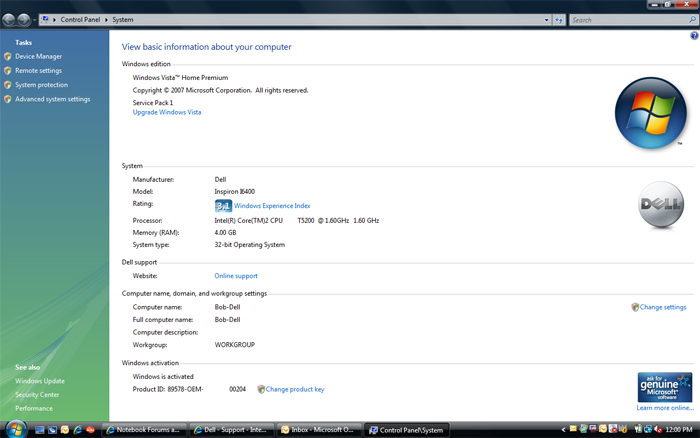Click the System breadcrumb segment
Screen dimensions: 700x438
click(x=123, y=20)
